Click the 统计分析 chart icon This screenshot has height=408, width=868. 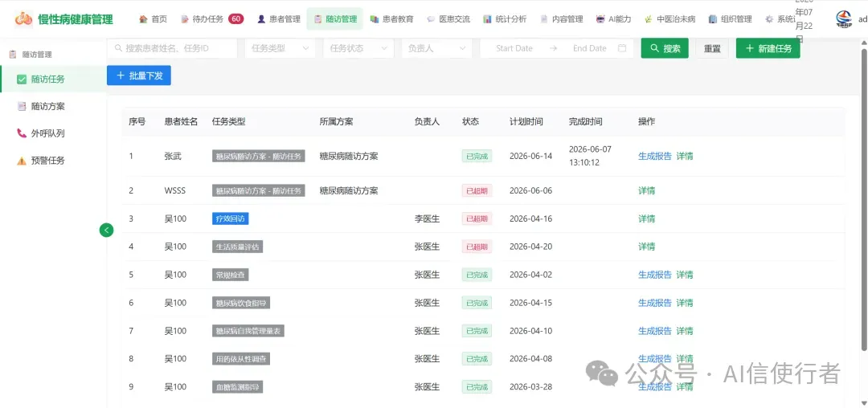(487, 19)
